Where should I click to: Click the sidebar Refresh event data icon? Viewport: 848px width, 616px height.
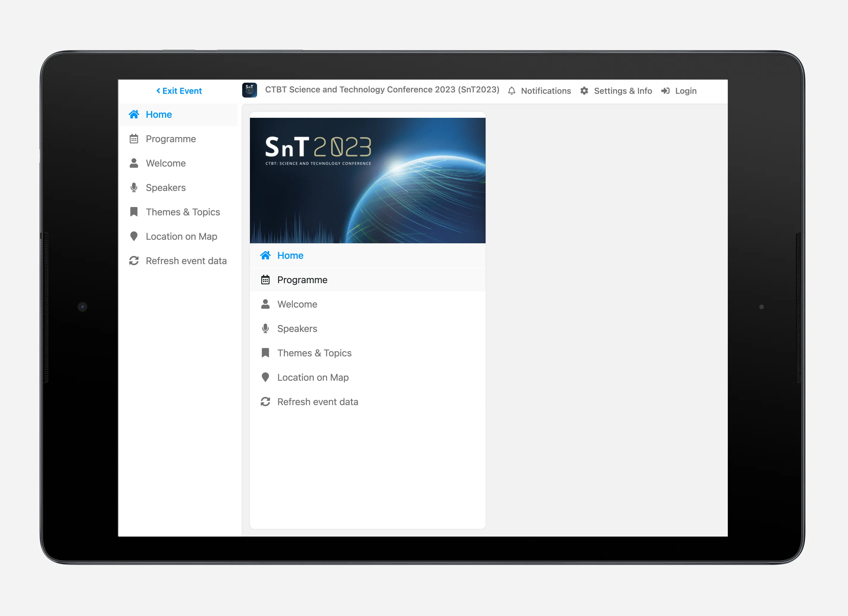[134, 261]
